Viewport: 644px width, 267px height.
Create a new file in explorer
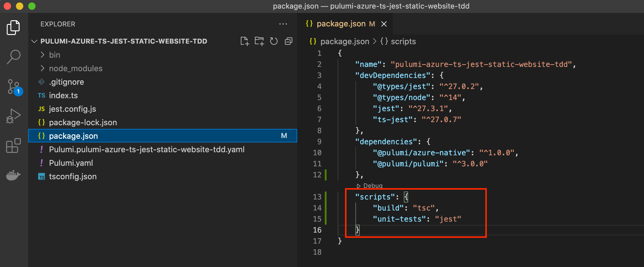point(244,41)
